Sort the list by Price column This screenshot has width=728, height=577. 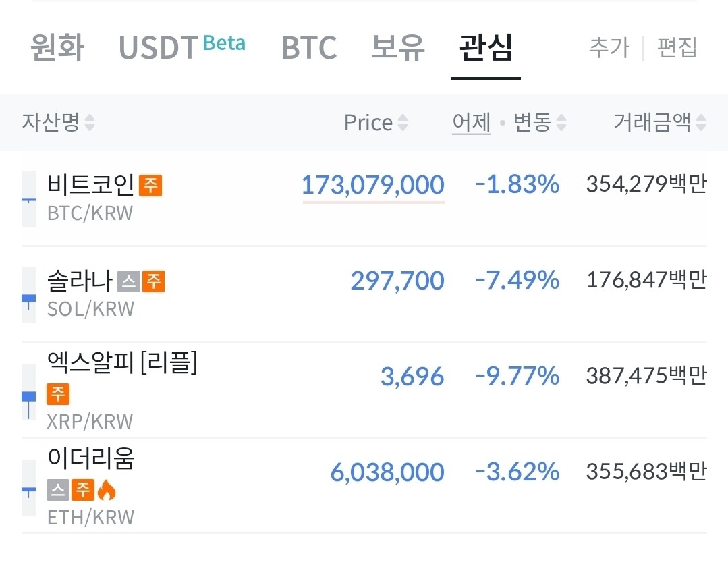[375, 123]
